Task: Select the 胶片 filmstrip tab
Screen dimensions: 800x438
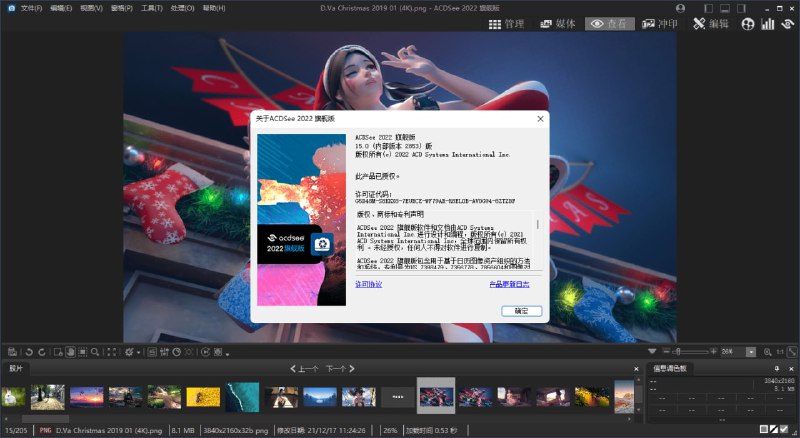Action: coord(16,369)
